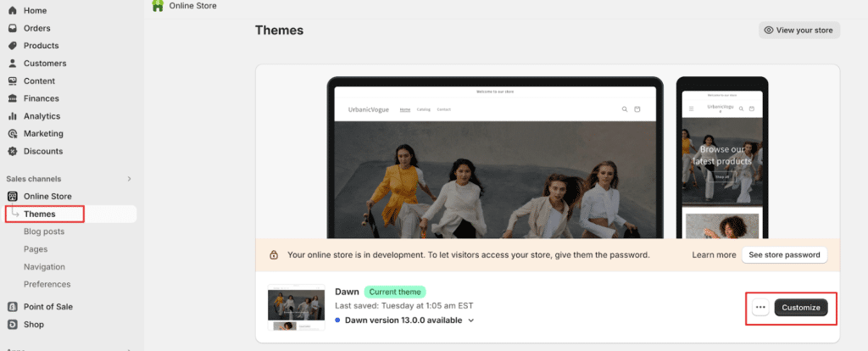Image resolution: width=868 pixels, height=351 pixels.
Task: Open the three-dots theme actions menu
Action: pos(760,307)
